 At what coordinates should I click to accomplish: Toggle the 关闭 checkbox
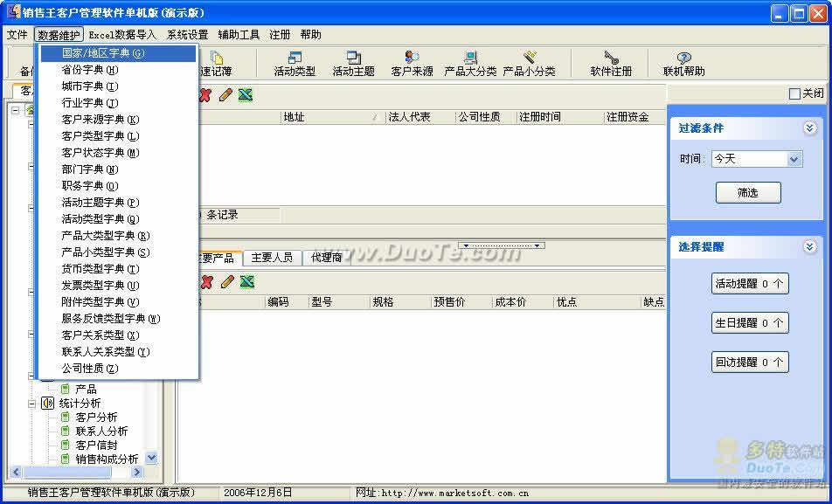tap(794, 93)
